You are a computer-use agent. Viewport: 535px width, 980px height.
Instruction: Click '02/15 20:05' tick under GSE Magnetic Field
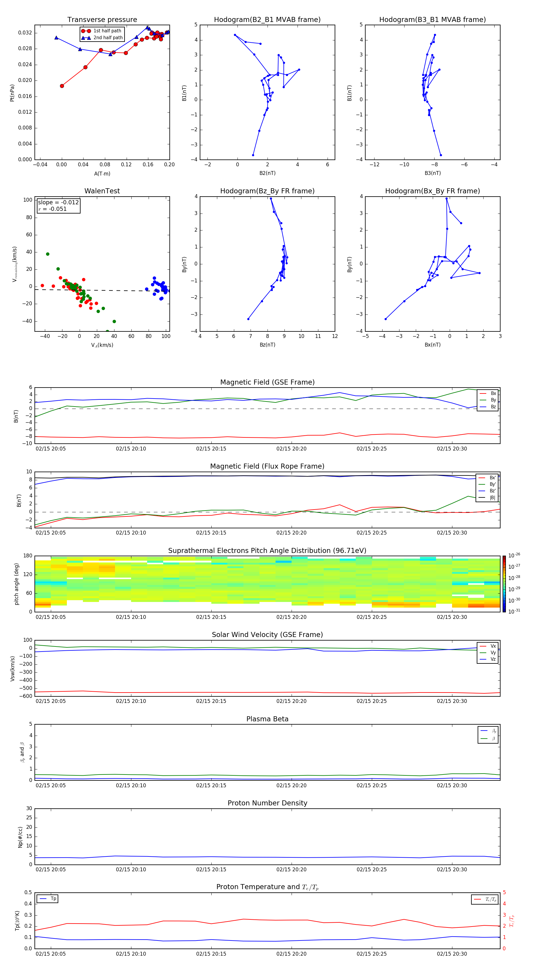coord(51,449)
